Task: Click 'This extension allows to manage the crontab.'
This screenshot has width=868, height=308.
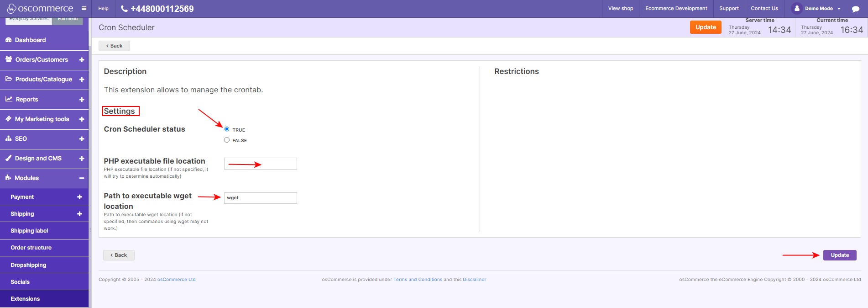Action: (x=183, y=90)
